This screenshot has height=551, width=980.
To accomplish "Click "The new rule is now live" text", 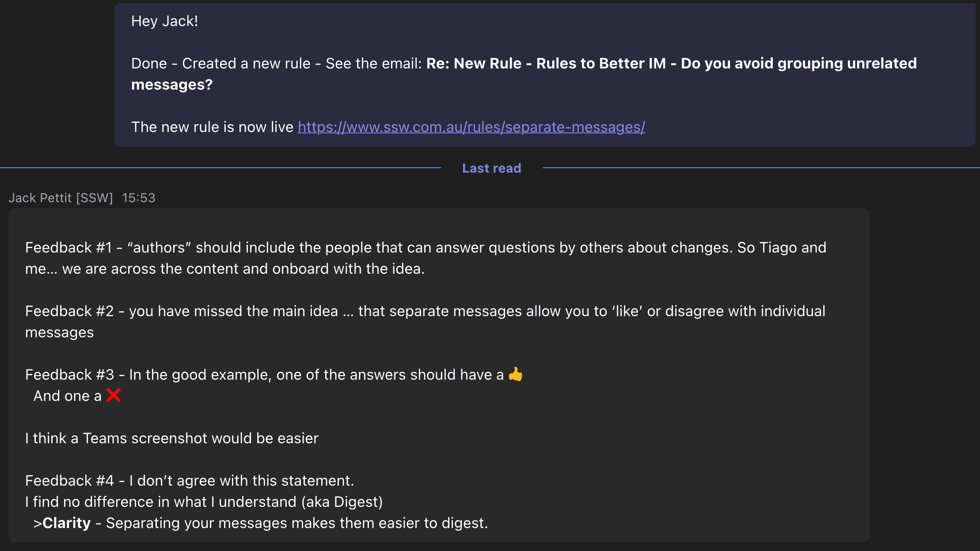I will (x=212, y=127).
